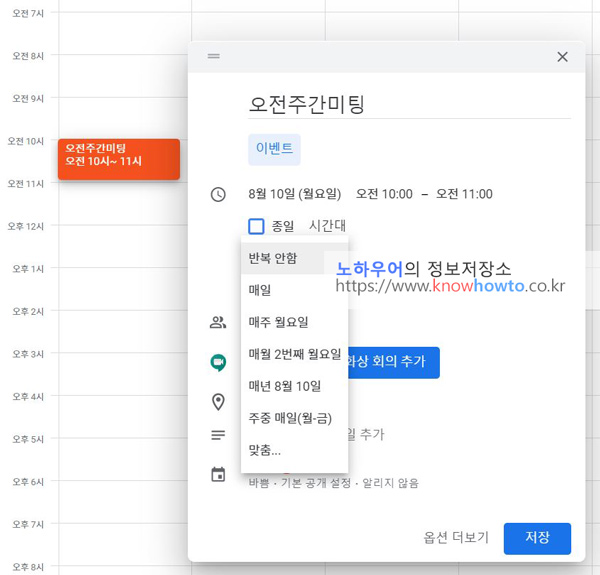The height and width of the screenshot is (575, 600).
Task: Click the drag handle in the dialog header
Action: click(214, 56)
